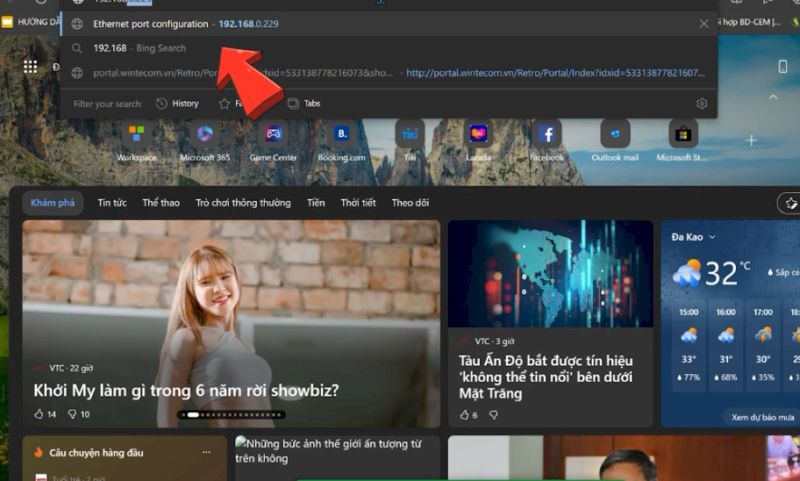Click Xem dự báo mưa button
800x481 pixels.
(762, 417)
